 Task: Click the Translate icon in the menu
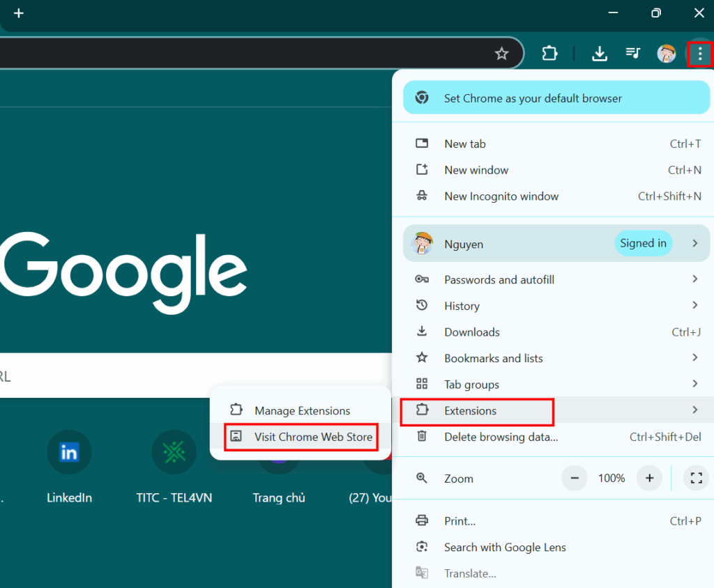click(x=422, y=573)
